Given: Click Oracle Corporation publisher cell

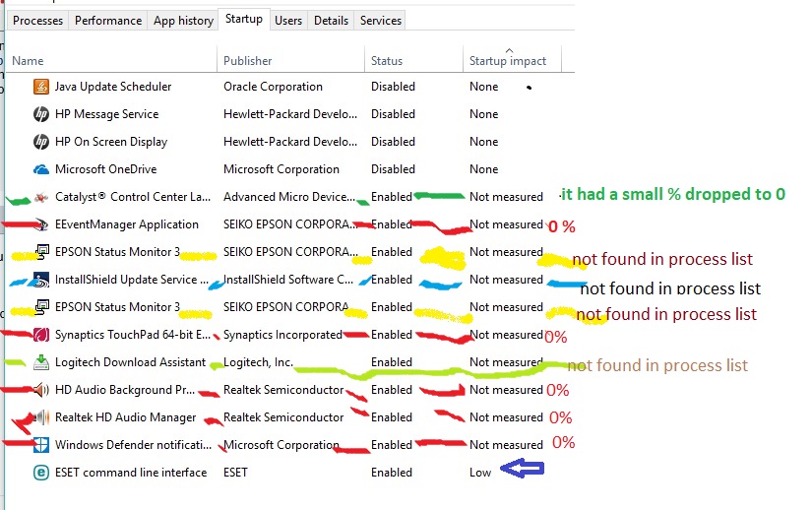Looking at the screenshot, I should (x=273, y=87).
